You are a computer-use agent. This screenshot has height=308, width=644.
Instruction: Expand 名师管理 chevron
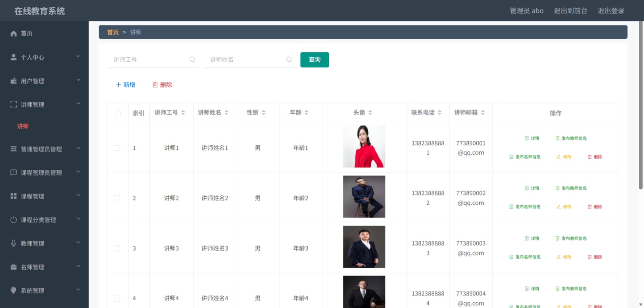point(78,266)
